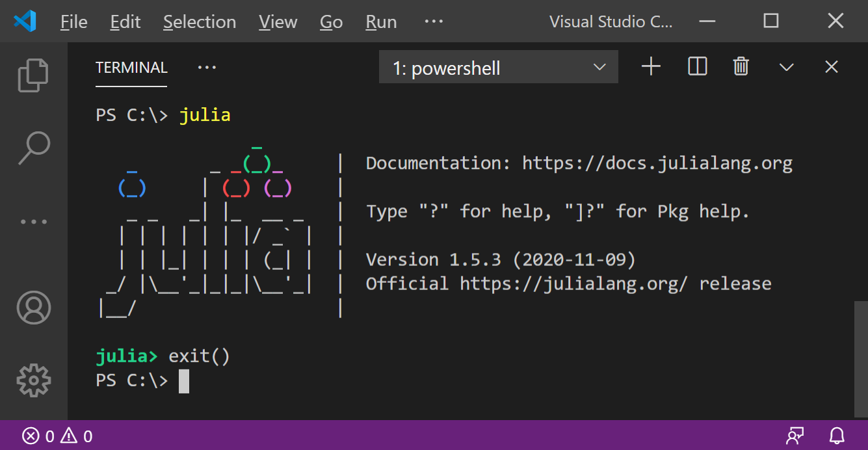Open the Run menu

click(381, 22)
